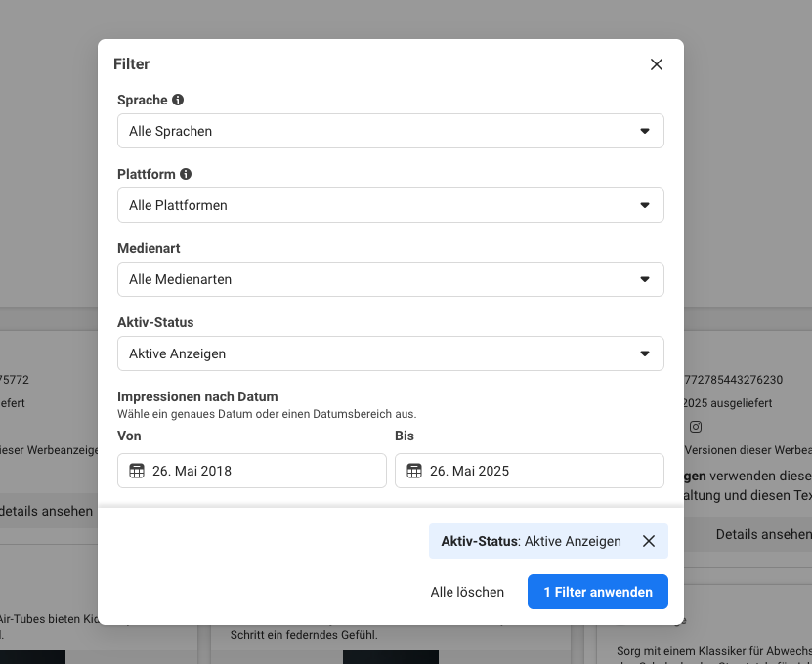Click the Von label above start date

(129, 436)
